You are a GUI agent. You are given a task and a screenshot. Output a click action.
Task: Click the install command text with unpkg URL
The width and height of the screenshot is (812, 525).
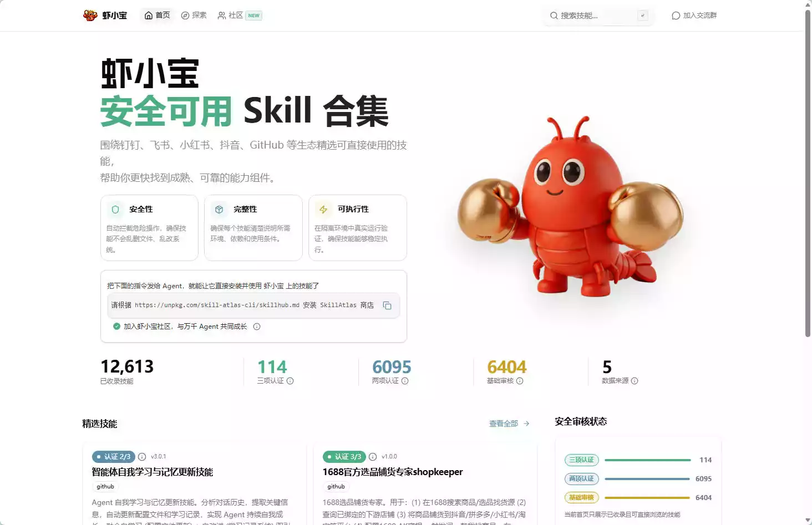coord(242,305)
